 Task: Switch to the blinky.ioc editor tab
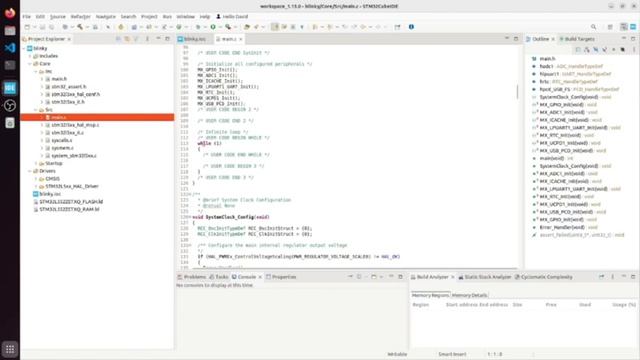tap(192, 39)
